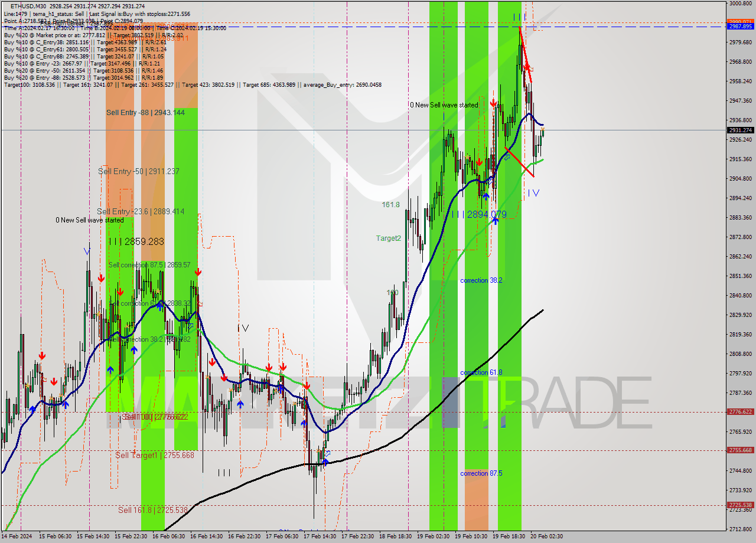The width and height of the screenshot is (756, 543).
Task: Click '19 Feb 10:30' on the time axis
Action: 470,537
